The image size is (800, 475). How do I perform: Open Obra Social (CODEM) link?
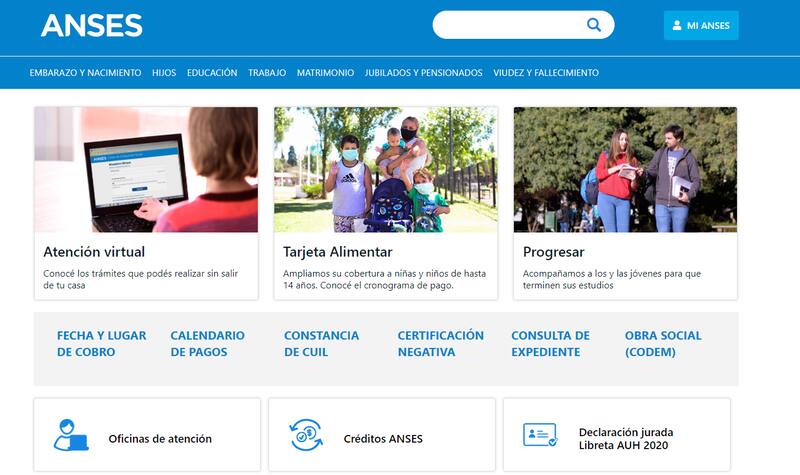click(x=663, y=343)
